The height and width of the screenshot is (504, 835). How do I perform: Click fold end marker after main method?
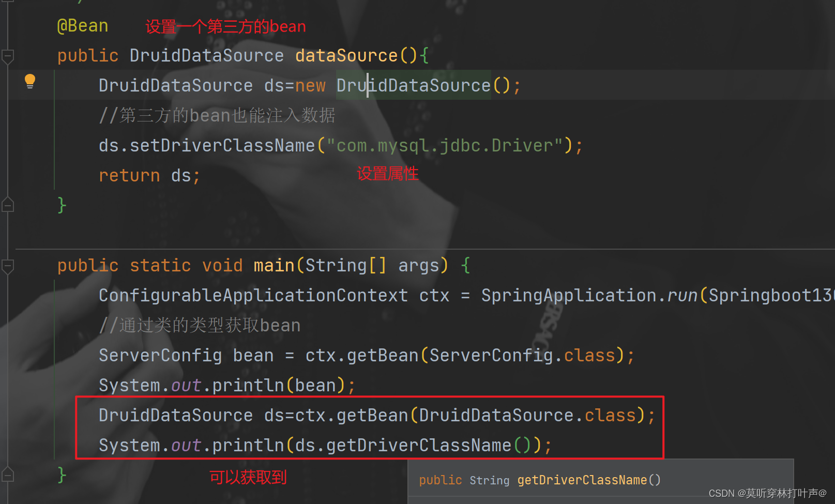click(x=8, y=474)
